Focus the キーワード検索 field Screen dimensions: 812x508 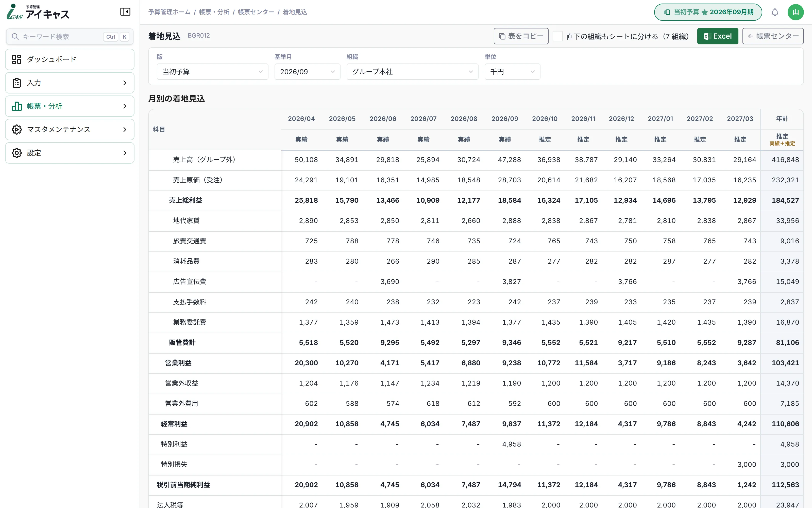(x=70, y=36)
